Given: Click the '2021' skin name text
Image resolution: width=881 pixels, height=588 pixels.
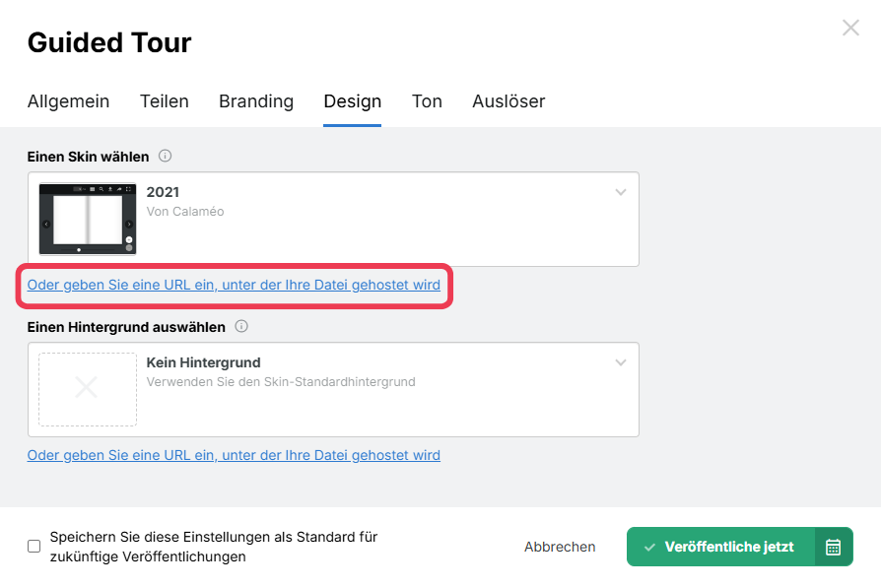Looking at the screenshot, I should click(163, 192).
